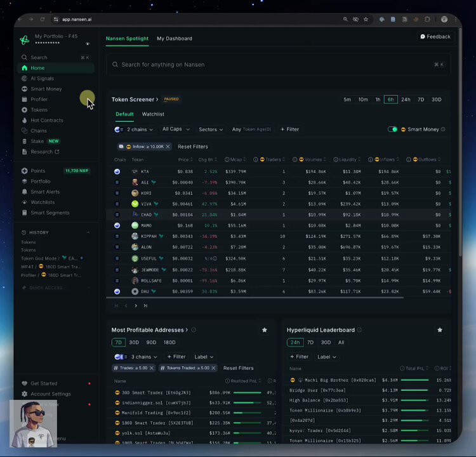Add a Filter in Token Screener

[289, 129]
